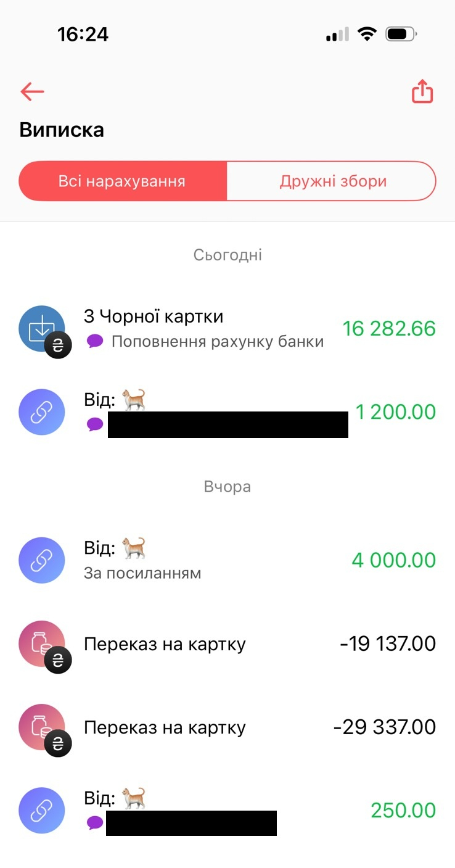Select the За посиланням 4 000.00 entry

tap(142, 573)
